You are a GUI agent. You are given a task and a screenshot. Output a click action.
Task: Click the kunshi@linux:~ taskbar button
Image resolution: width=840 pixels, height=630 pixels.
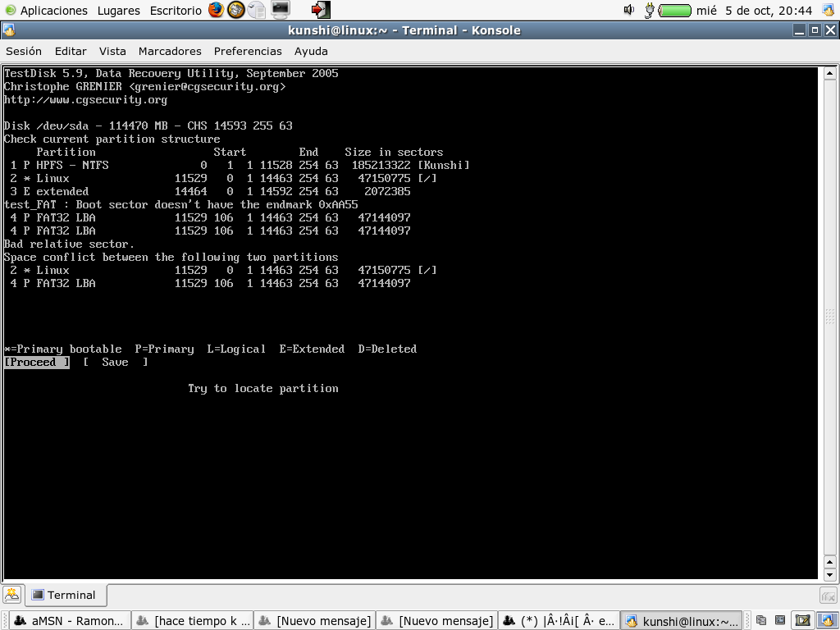(681, 620)
